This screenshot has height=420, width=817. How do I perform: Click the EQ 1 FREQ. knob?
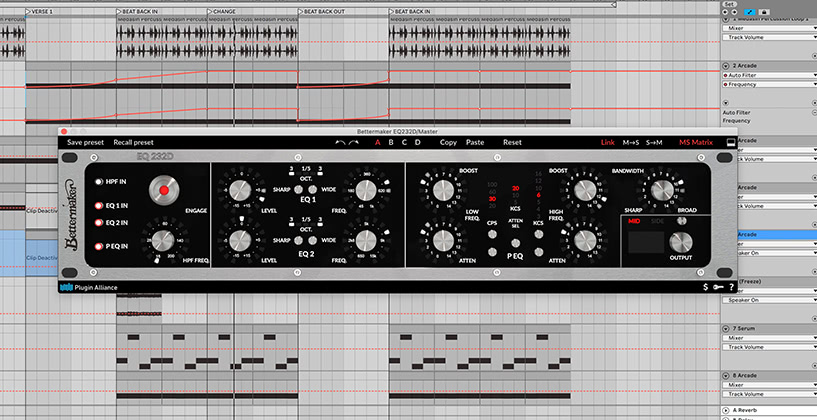pyautogui.click(x=366, y=191)
